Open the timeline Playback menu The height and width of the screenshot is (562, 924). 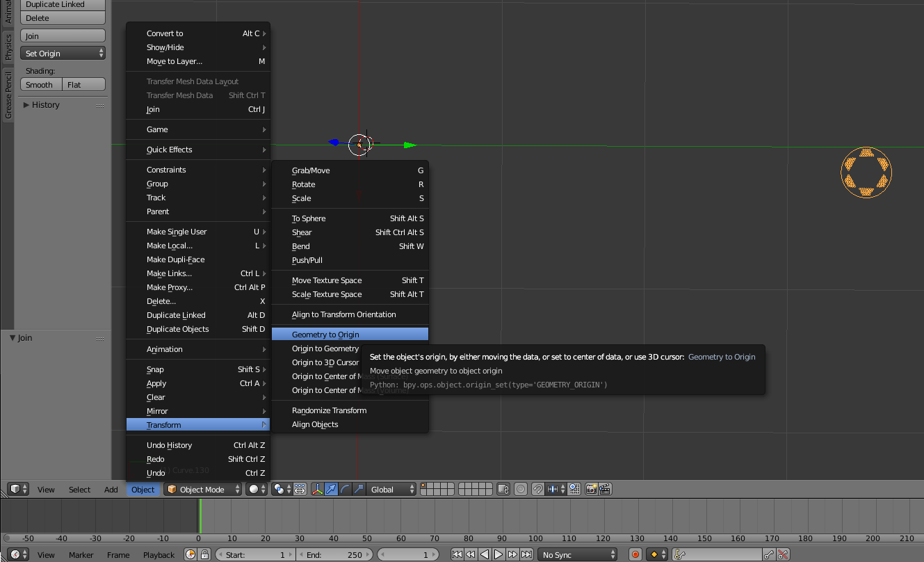point(159,554)
